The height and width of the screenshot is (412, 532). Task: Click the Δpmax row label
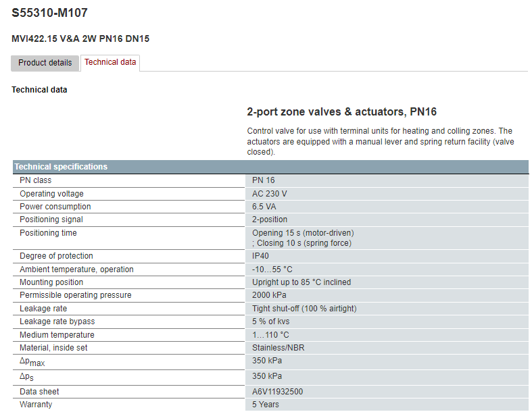coord(32,362)
